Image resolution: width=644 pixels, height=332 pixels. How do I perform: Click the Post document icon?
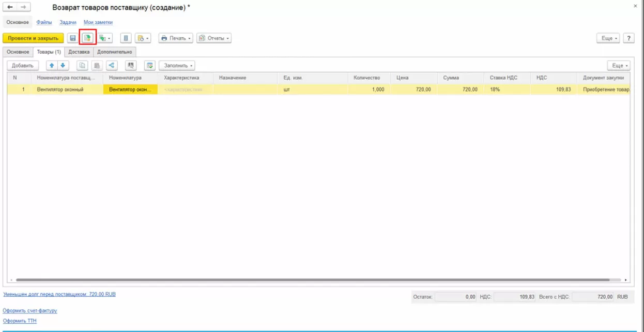click(x=88, y=38)
